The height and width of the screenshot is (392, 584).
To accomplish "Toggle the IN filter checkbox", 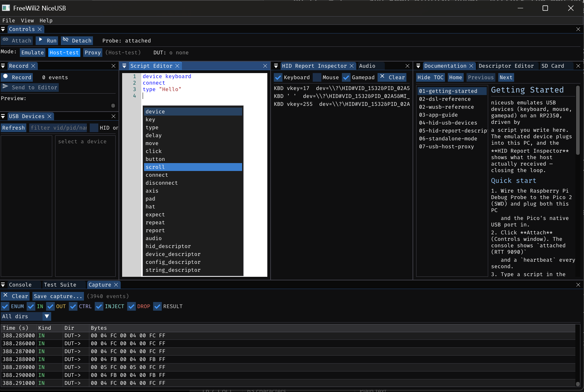I will click(x=31, y=306).
